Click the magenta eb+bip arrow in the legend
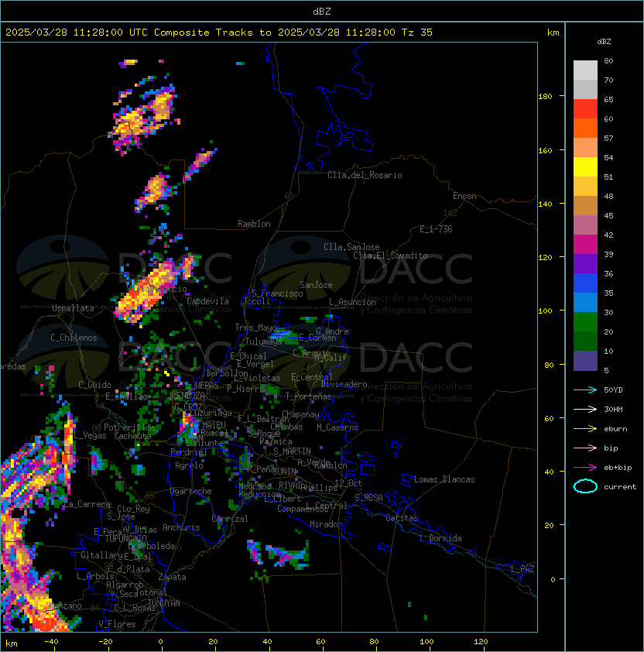Screen dimensions: 644x652 (x=585, y=468)
